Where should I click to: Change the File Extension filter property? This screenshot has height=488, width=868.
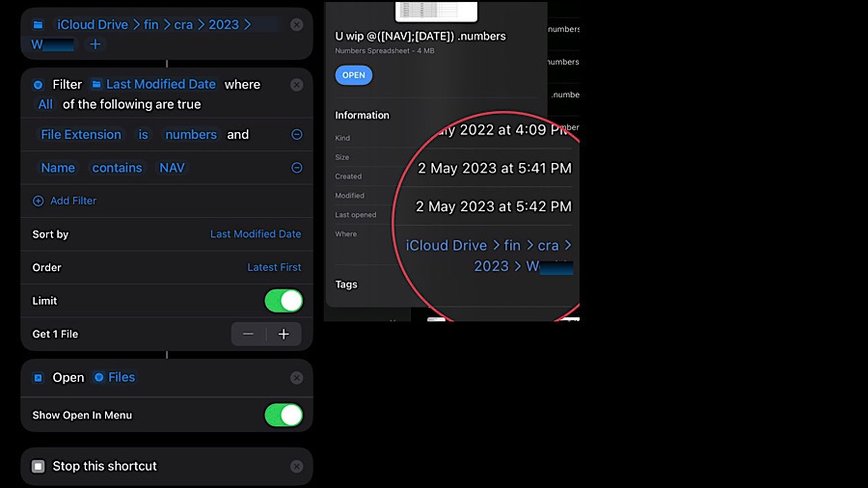pos(81,134)
